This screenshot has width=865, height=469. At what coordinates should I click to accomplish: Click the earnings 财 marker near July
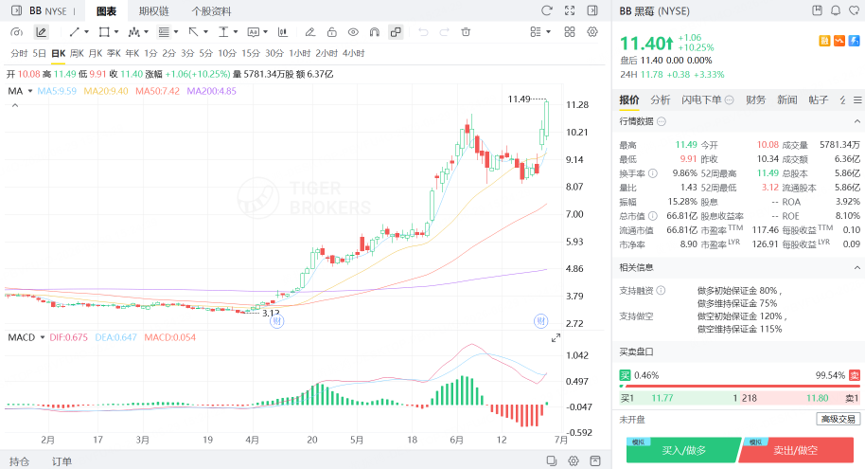click(541, 321)
